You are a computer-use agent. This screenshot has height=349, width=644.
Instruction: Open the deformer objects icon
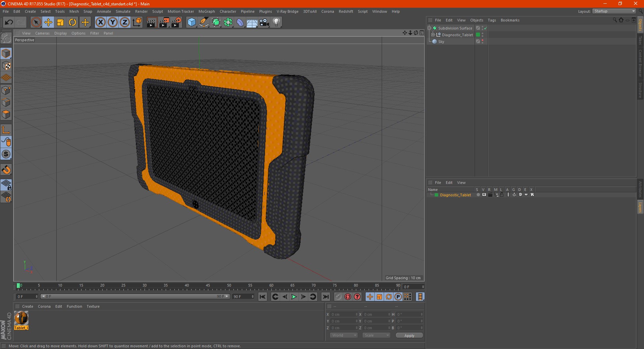(240, 22)
